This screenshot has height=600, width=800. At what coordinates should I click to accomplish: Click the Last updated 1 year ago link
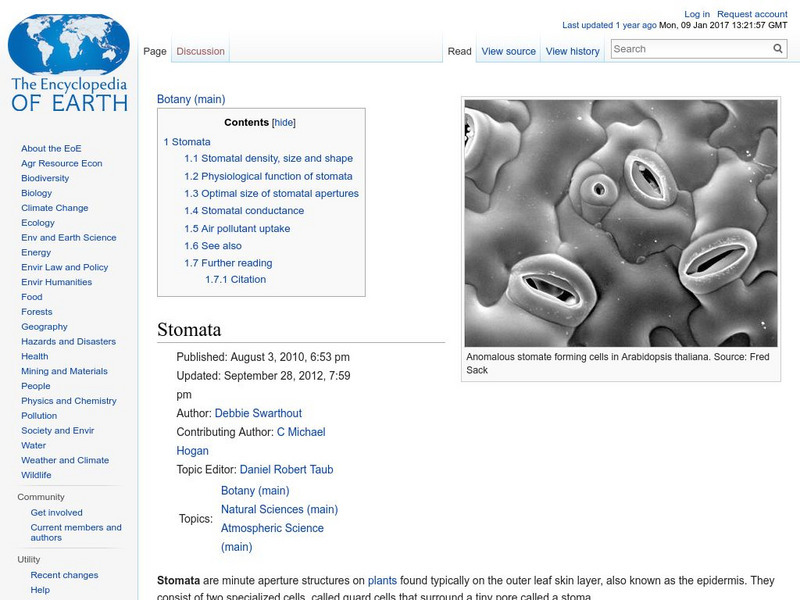click(609, 25)
